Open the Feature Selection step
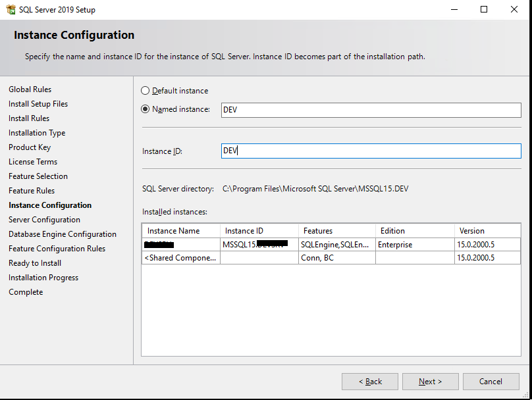 (x=38, y=176)
